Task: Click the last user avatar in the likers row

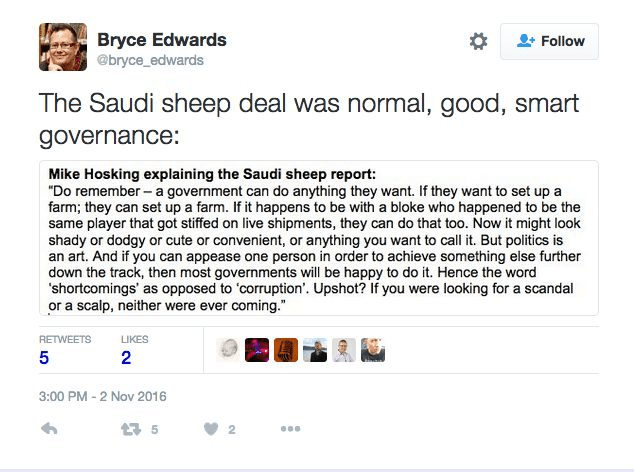Action: [373, 350]
